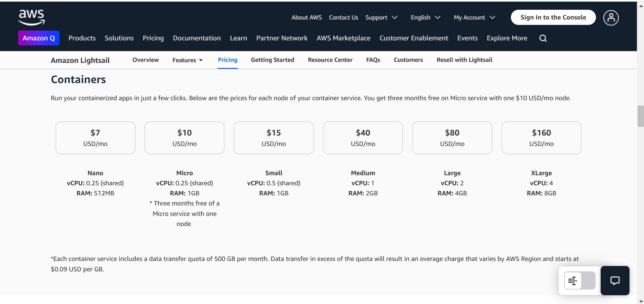644x304 pixels.
Task: Click the Micro plan label
Action: coord(185,173)
